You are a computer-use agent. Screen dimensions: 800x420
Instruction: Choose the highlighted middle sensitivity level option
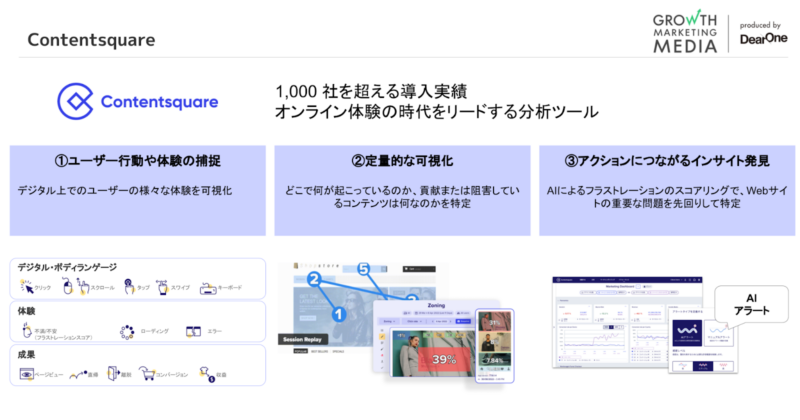(703, 366)
